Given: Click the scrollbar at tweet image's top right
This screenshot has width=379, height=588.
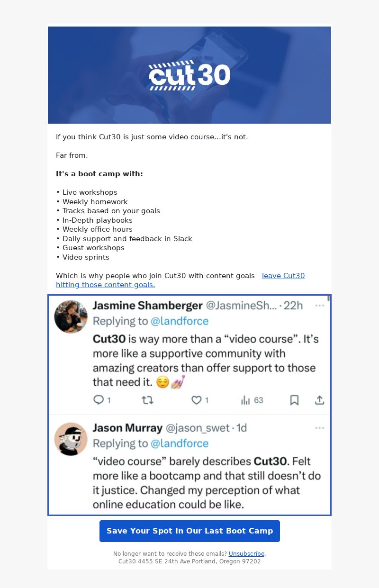Looking at the screenshot, I should [328, 299].
